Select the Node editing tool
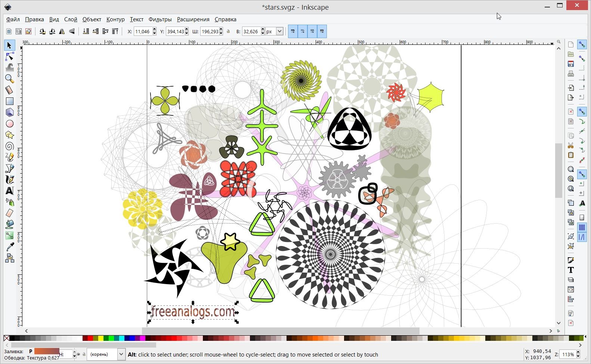 click(9, 56)
